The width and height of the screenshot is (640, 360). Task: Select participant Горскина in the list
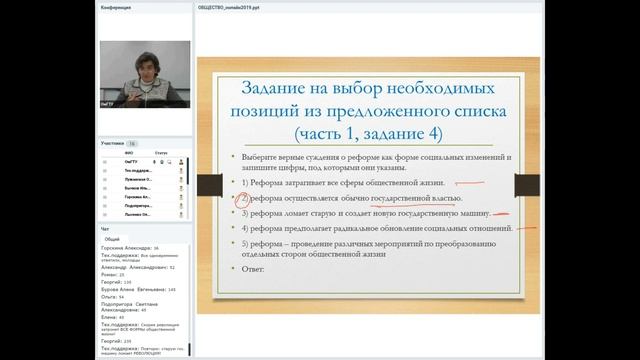[x=138, y=197]
